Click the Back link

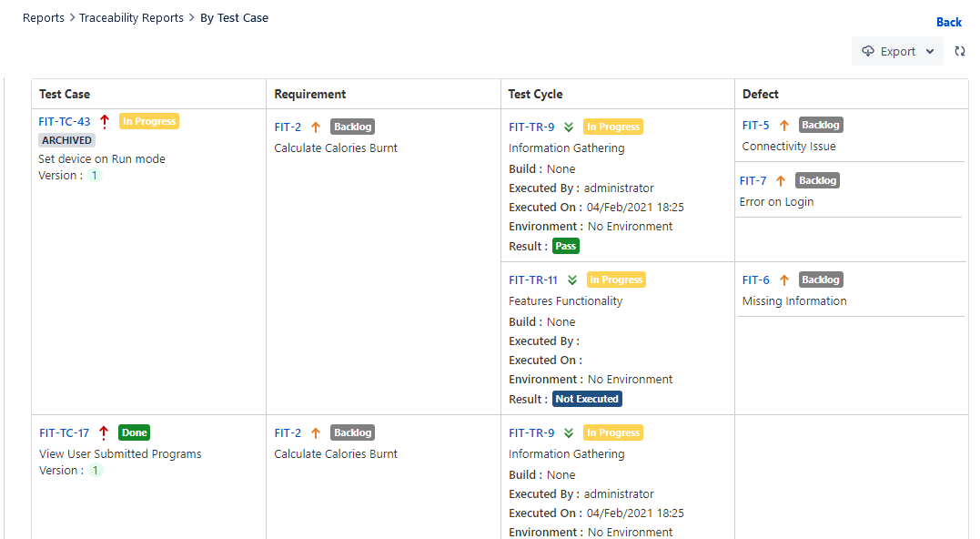(x=949, y=22)
